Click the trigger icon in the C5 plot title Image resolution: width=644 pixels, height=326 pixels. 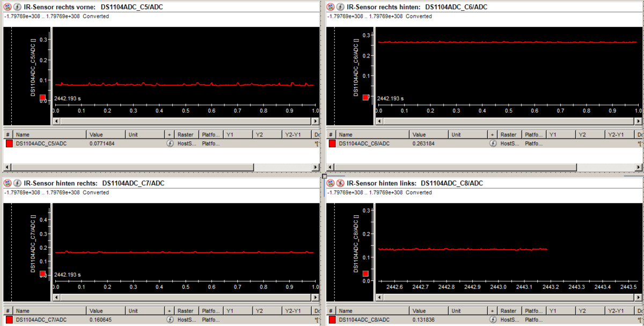pyautogui.click(x=17, y=7)
